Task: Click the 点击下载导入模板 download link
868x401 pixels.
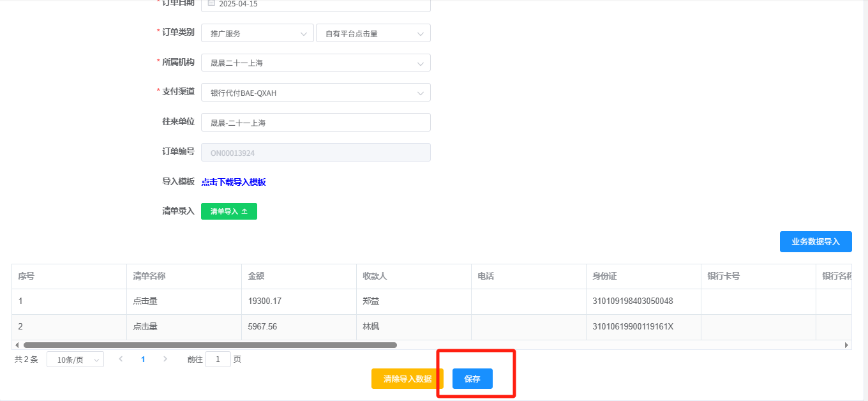Action: [234, 182]
